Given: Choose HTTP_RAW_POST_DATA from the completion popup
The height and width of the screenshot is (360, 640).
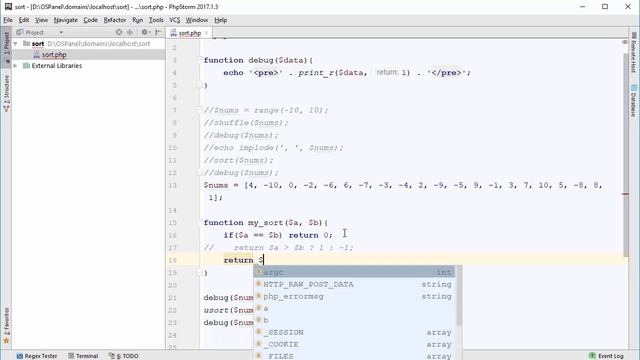Looking at the screenshot, I should pyautogui.click(x=355, y=284).
